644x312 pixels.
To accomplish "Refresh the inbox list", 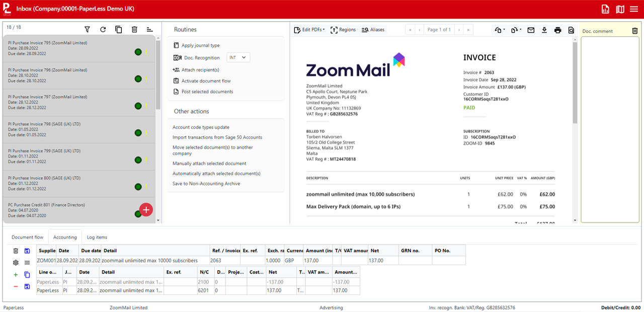I will point(103,29).
